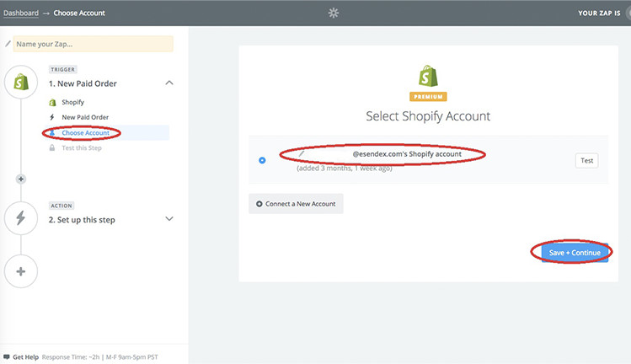Click the Name your Zap input field
Viewport: 631px width, 364px height.
93,44
